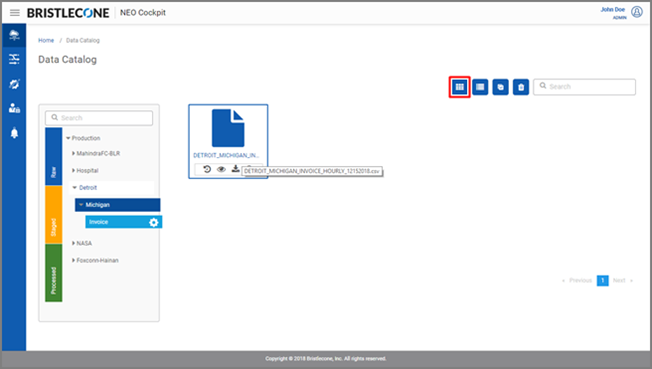Click the delete trash toolbar icon

(521, 87)
